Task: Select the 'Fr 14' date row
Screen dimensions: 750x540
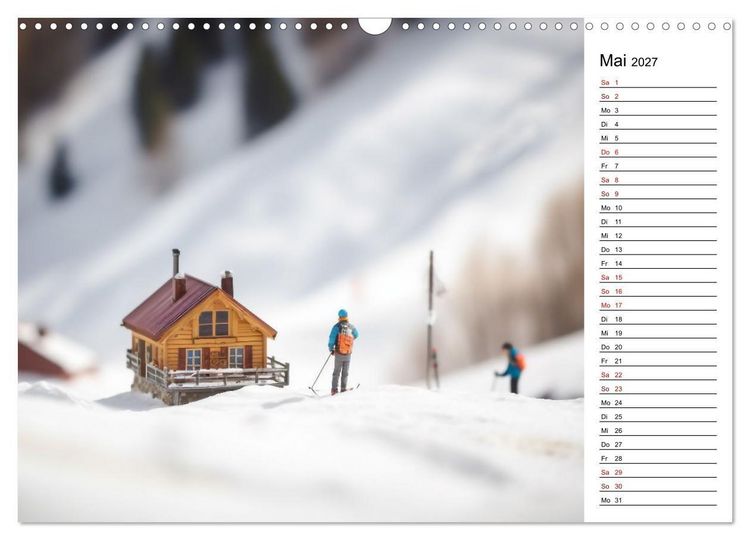Action: tap(658, 263)
